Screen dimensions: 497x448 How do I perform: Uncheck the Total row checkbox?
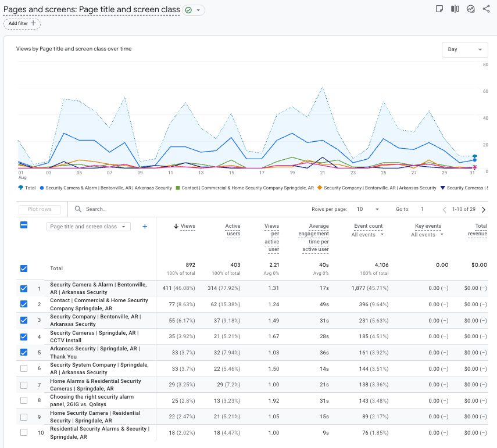click(24, 268)
